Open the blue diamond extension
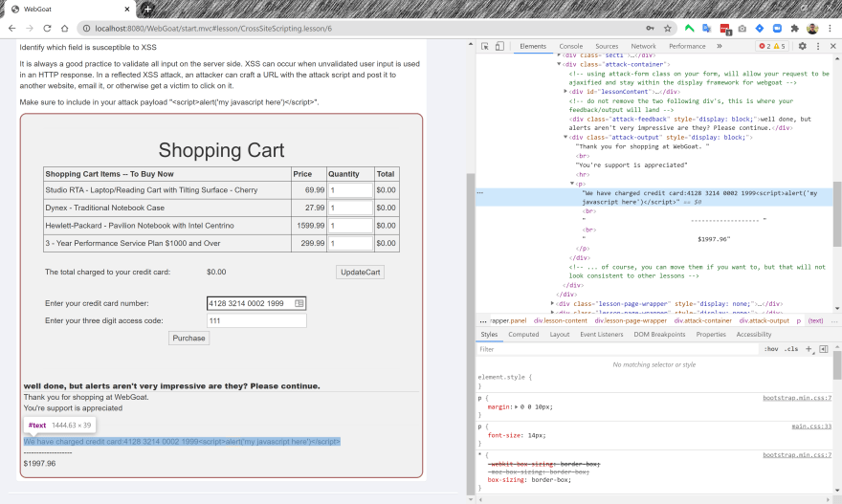 point(760,29)
